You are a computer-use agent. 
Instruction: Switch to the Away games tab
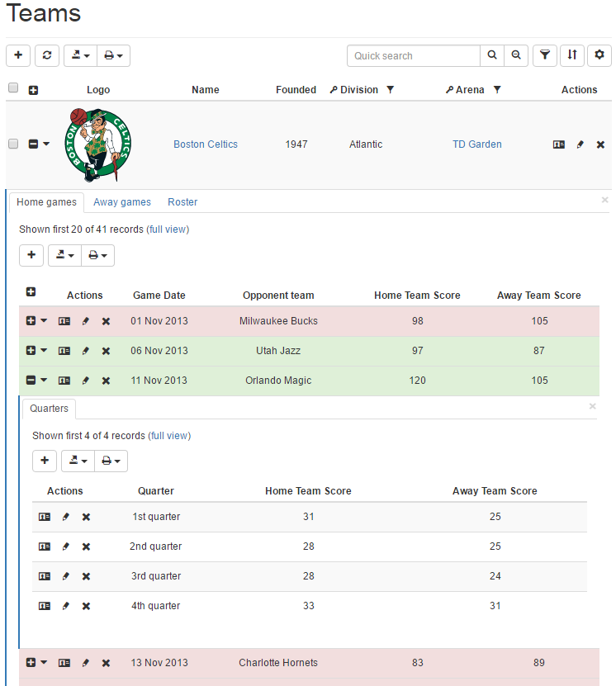click(122, 202)
